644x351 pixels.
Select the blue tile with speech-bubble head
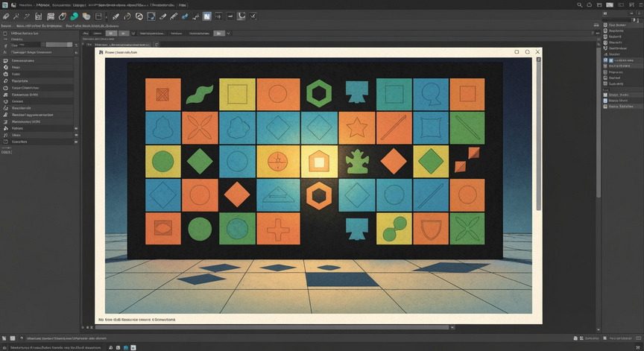(x=430, y=95)
